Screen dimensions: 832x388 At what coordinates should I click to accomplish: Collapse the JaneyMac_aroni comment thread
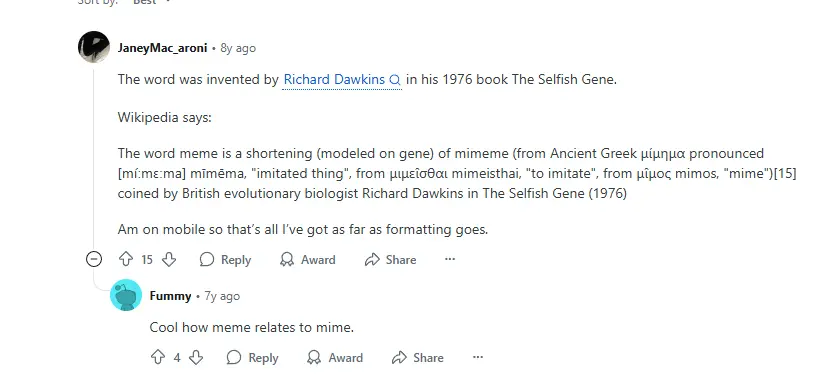click(94, 259)
